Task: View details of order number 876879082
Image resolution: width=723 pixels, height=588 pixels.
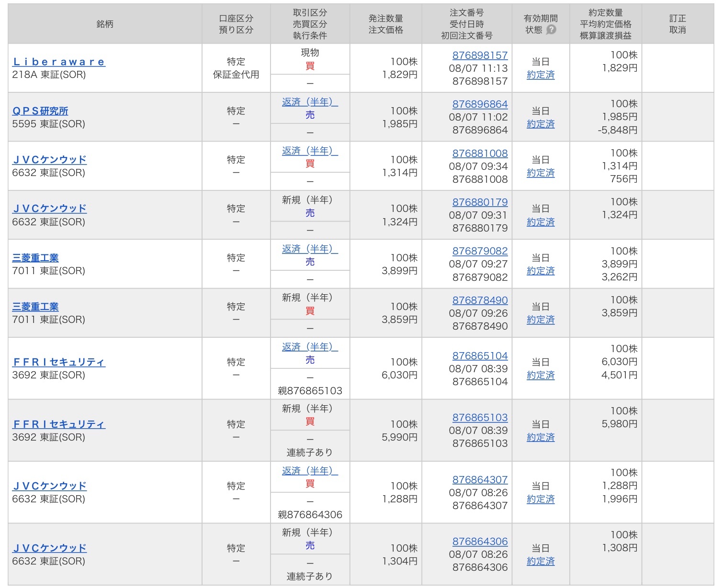Action: 480,251
